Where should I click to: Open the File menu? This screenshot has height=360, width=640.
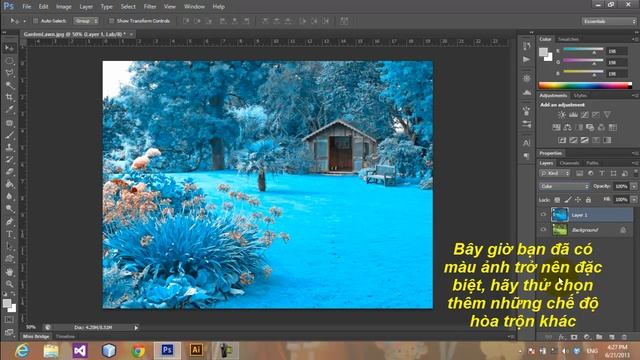[27, 7]
